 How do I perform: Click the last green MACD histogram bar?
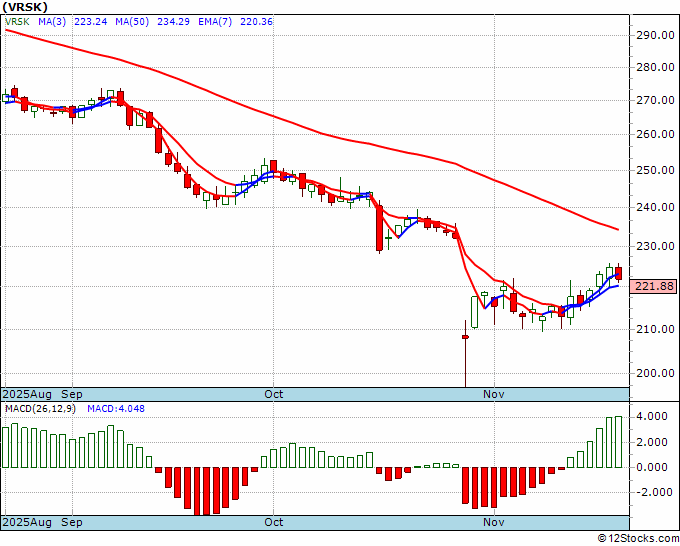[x=618, y=442]
